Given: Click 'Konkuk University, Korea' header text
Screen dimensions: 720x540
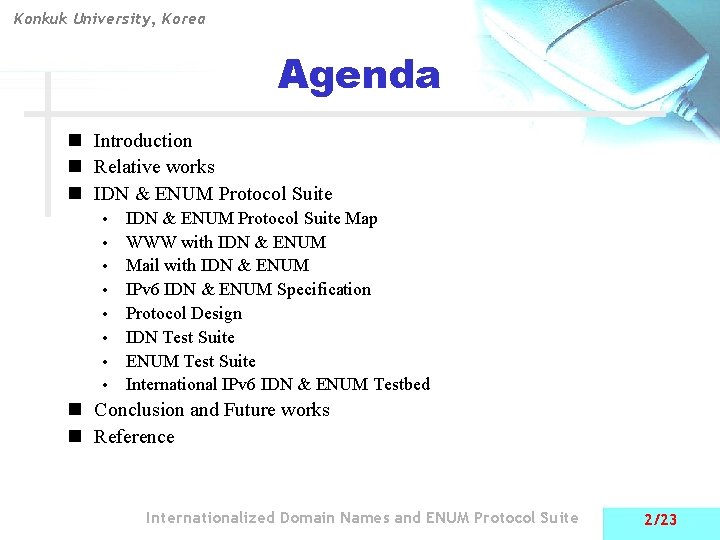Looking at the screenshot, I should pyautogui.click(x=110, y=19).
